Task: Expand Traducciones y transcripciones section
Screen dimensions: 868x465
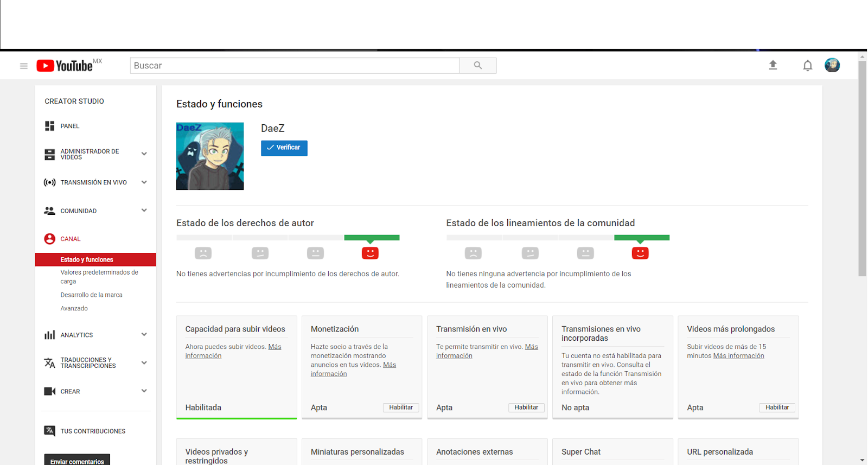Action: click(144, 363)
